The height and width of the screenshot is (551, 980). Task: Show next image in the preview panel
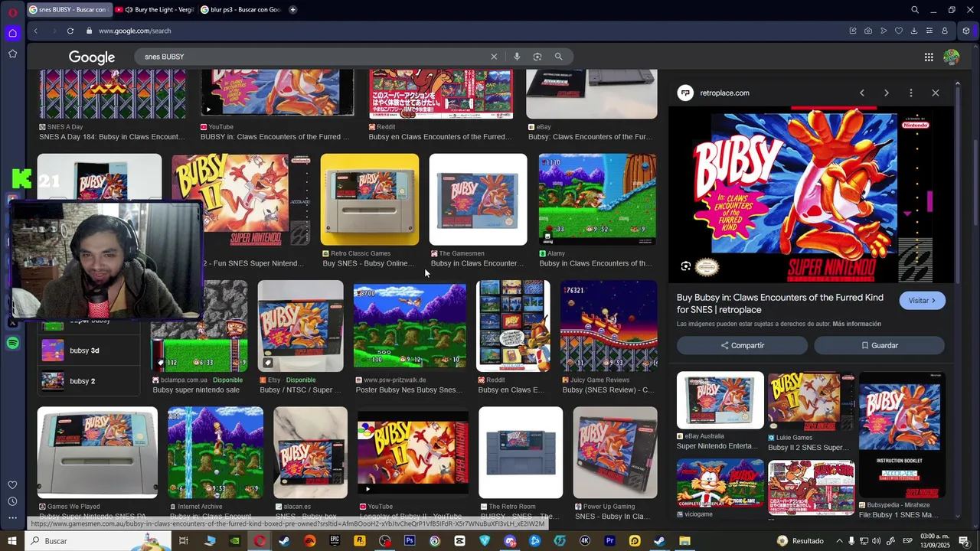coord(887,93)
